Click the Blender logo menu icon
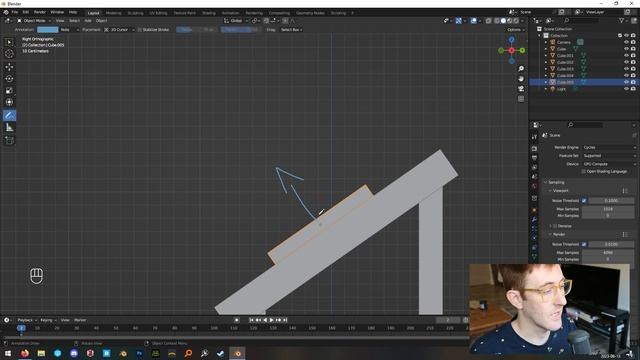The image size is (640, 360). [6, 12]
